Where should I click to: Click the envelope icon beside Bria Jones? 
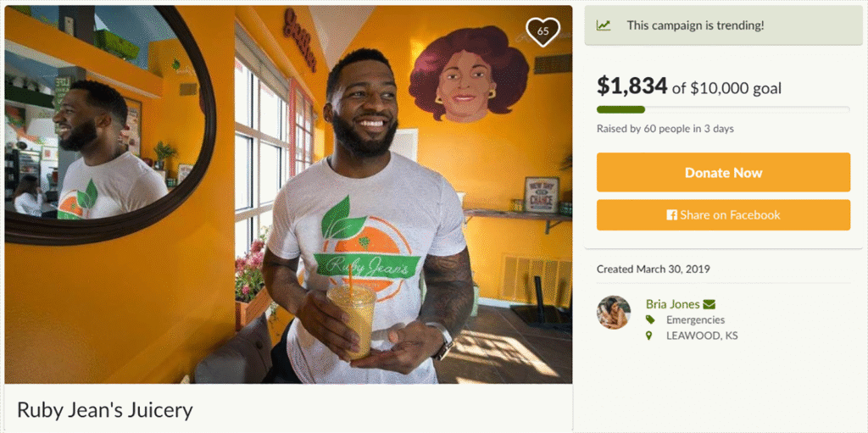click(709, 304)
